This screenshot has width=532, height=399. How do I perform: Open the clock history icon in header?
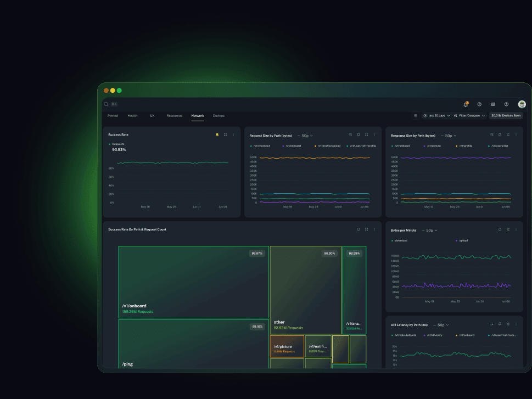pyautogui.click(x=479, y=104)
